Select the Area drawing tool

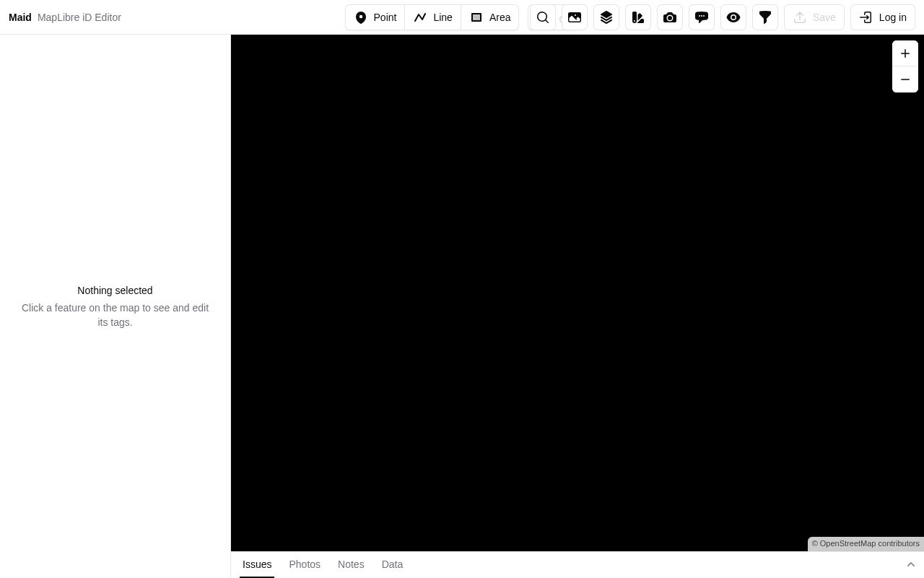[x=490, y=17]
